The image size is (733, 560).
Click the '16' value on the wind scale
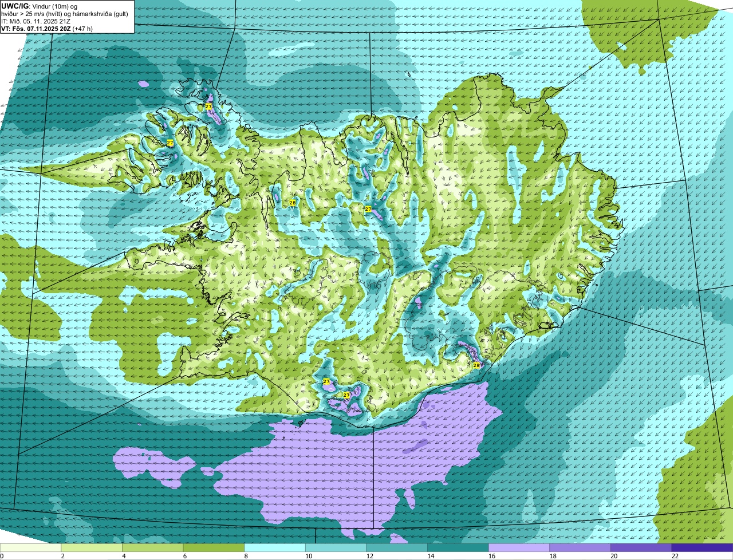click(491, 556)
